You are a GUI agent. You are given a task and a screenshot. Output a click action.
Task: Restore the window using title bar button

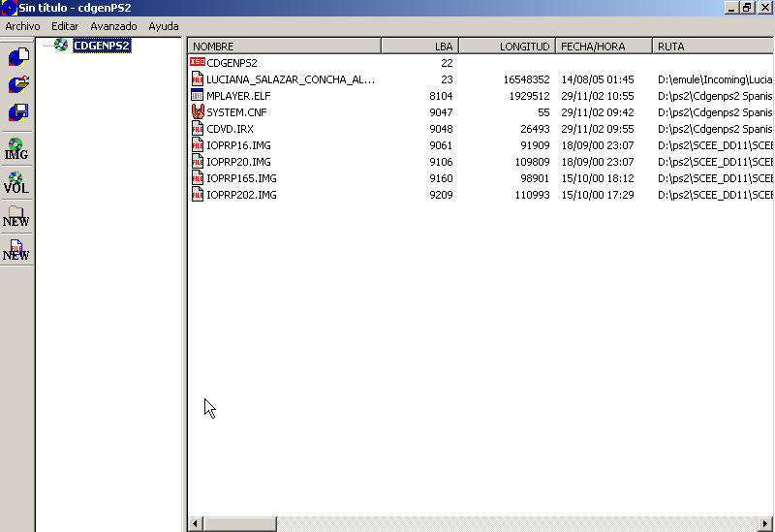[747, 8]
